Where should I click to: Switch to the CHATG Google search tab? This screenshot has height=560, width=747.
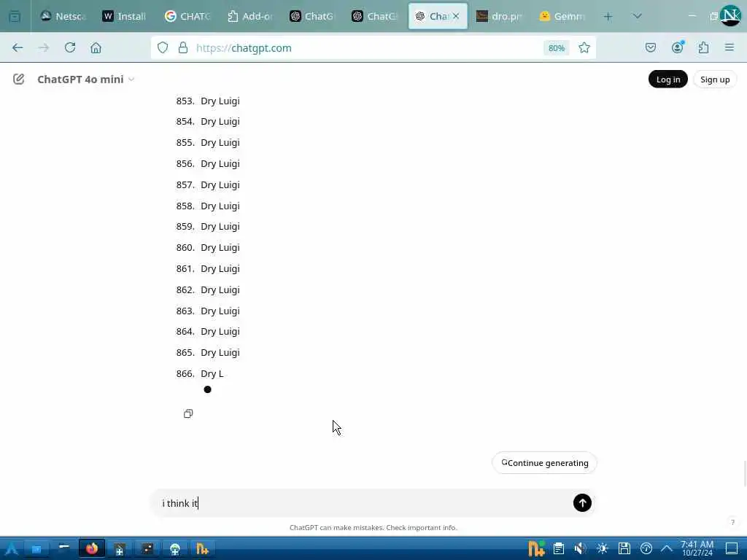187,17
